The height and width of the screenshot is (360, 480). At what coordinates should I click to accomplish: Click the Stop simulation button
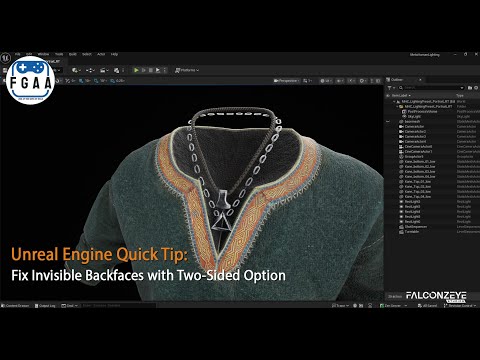[x=151, y=70]
